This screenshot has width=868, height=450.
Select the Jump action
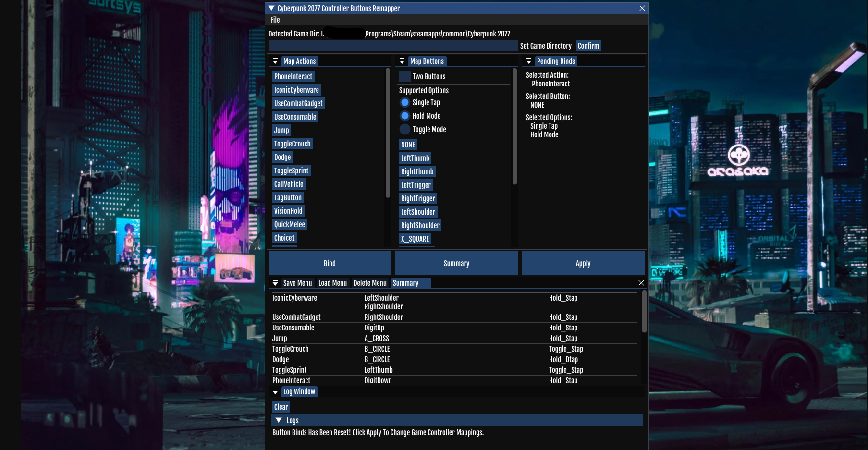(x=281, y=130)
